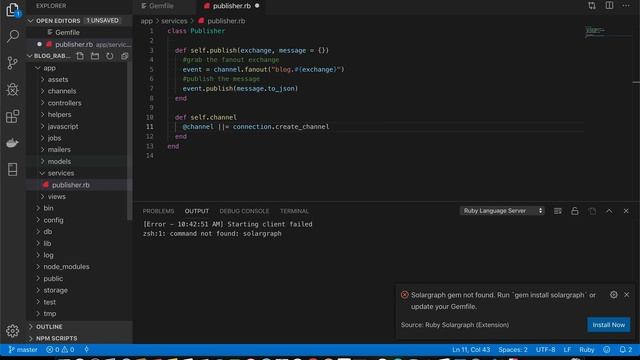Click master branch indicator
The height and width of the screenshot is (360, 640).
click(23, 350)
